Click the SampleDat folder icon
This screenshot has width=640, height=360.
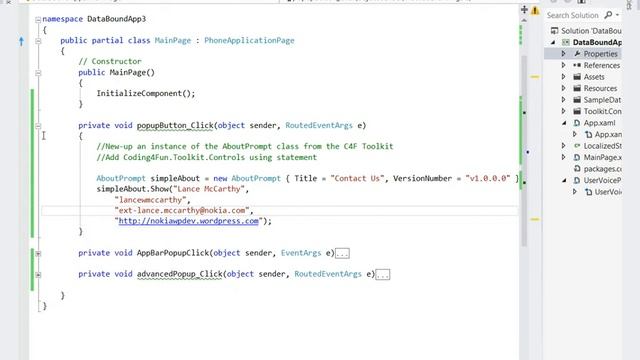[577, 100]
